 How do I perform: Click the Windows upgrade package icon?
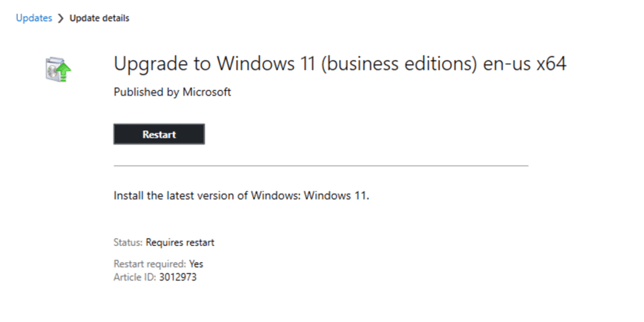(55, 69)
